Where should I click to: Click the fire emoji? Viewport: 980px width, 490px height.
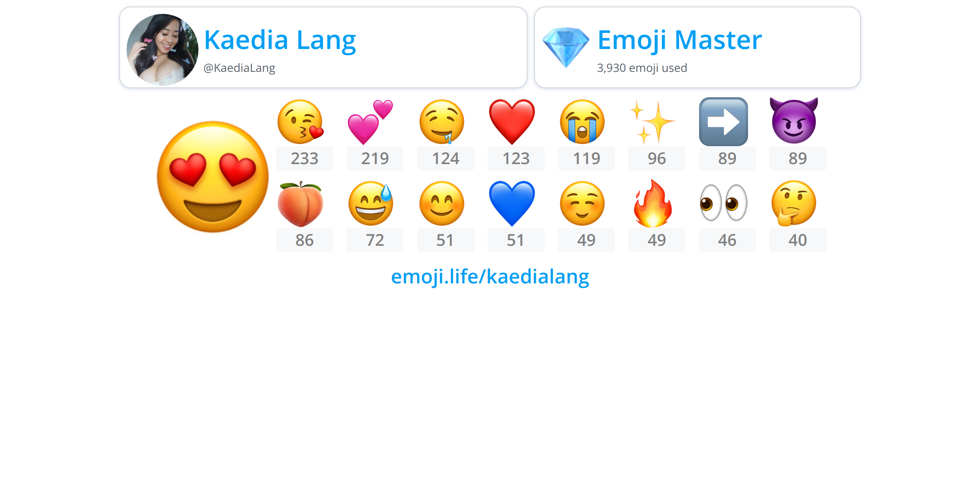coord(653,203)
